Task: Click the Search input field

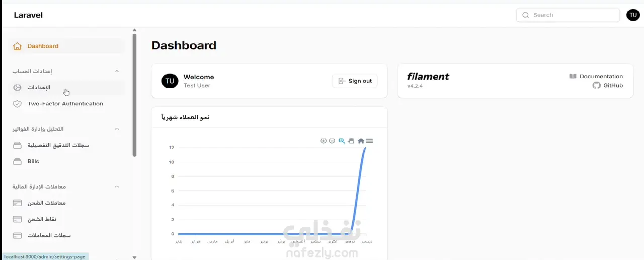Action: click(568, 15)
